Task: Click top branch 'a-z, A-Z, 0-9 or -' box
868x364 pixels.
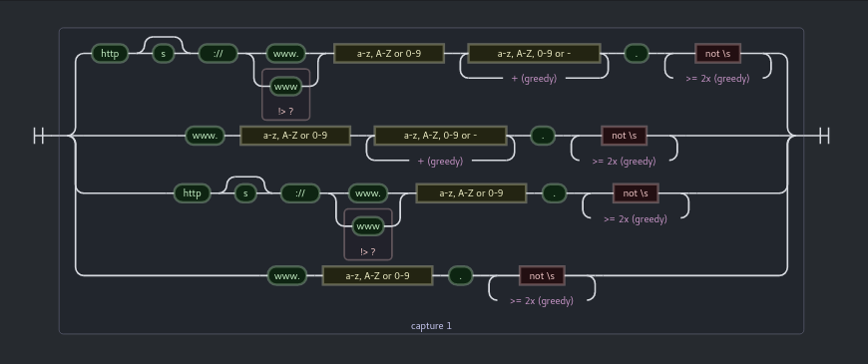Action: click(534, 54)
